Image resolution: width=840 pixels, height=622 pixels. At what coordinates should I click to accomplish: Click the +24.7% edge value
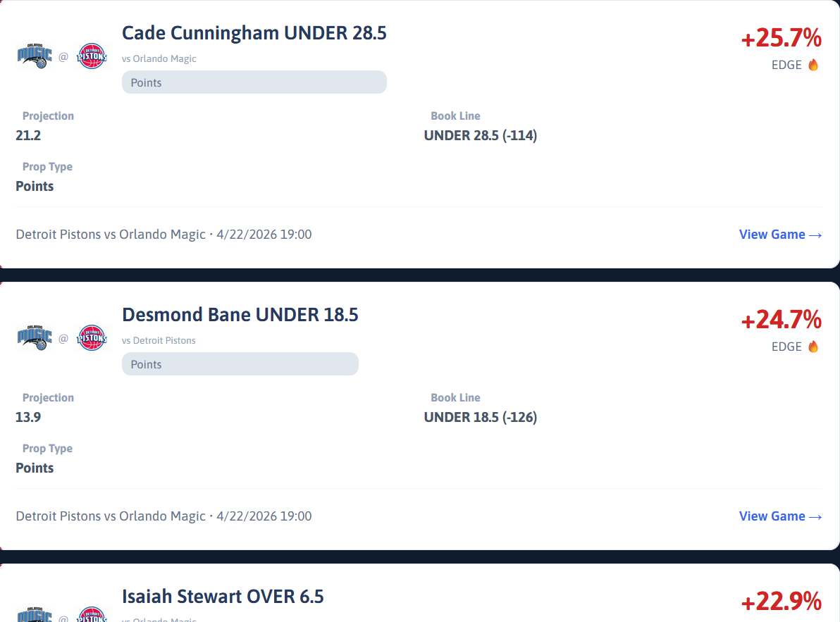coord(781,320)
